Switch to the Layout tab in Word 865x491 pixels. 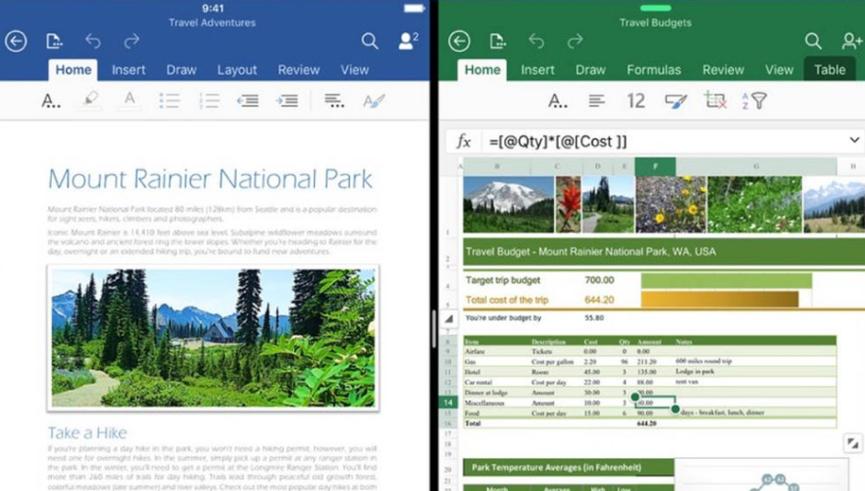click(237, 70)
